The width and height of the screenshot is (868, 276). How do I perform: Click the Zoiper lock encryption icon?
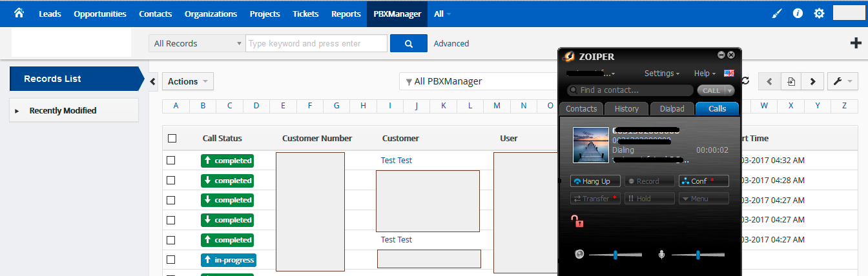pos(577,221)
